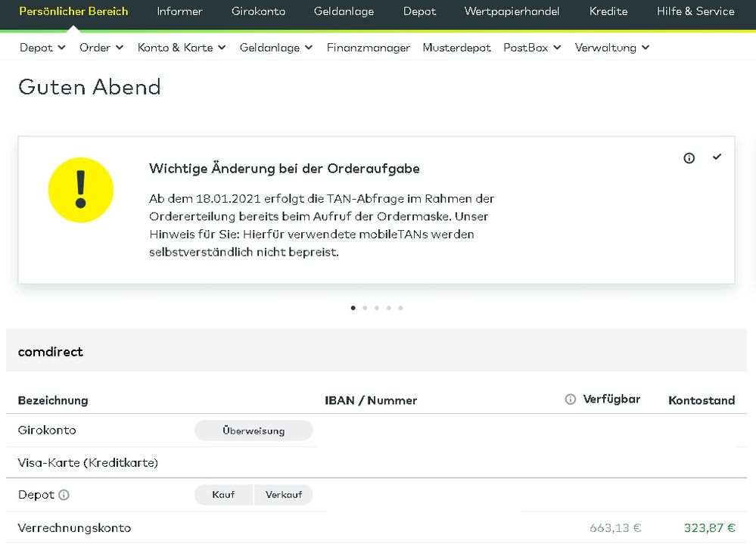Click the Kauf button in the Depot row
756x544 pixels.
[x=223, y=494]
